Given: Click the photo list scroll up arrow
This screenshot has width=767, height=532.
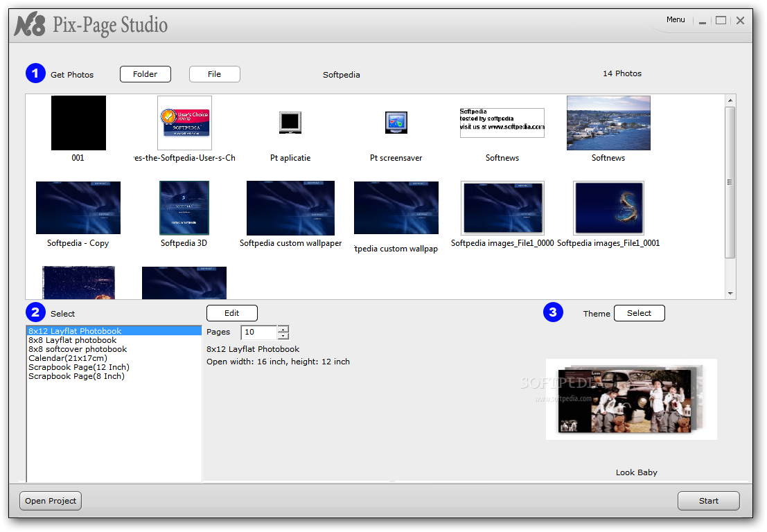Looking at the screenshot, I should (x=730, y=100).
